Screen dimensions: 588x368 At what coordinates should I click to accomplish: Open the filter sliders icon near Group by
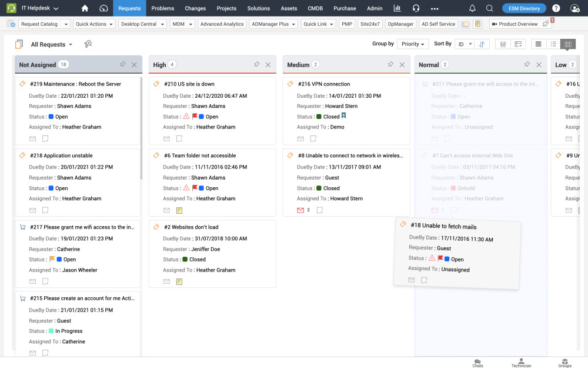point(503,44)
